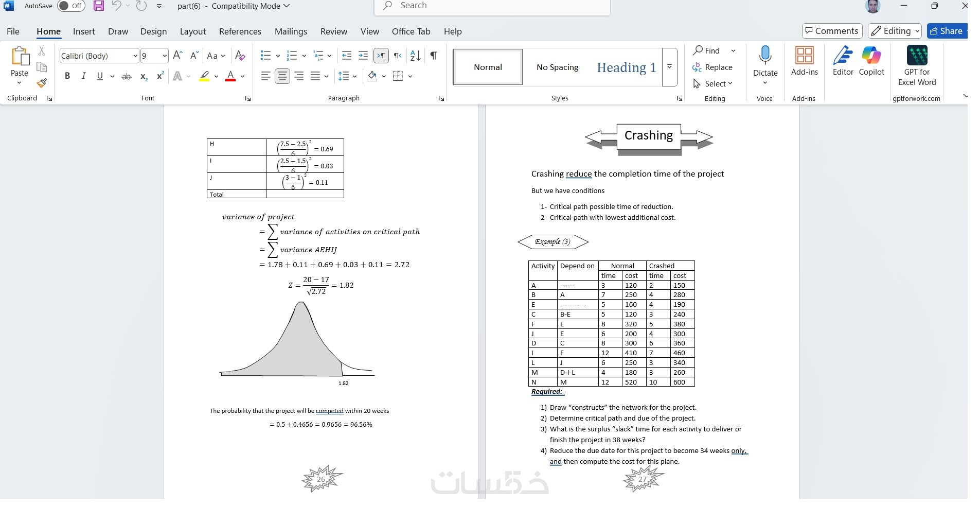Toggle Bold formatting
Image resolution: width=980 pixels, height=505 pixels.
tap(67, 76)
